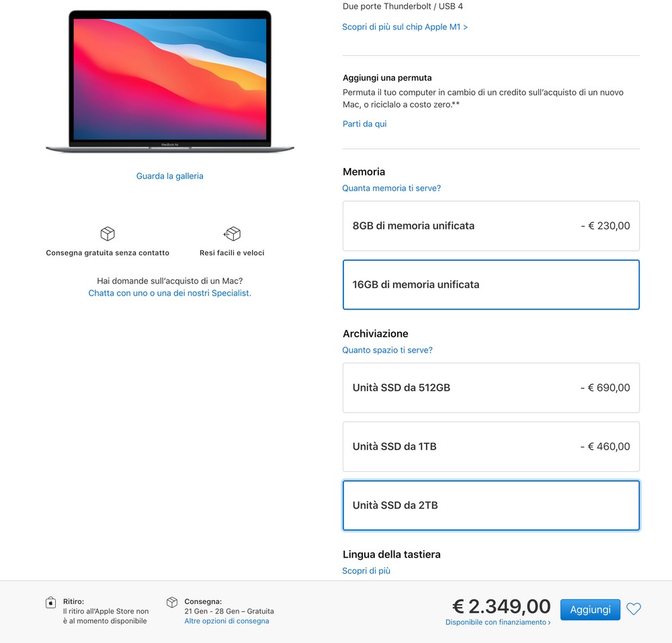
Task: Click Chatta con uno dei nostri Specialist
Action: [170, 293]
